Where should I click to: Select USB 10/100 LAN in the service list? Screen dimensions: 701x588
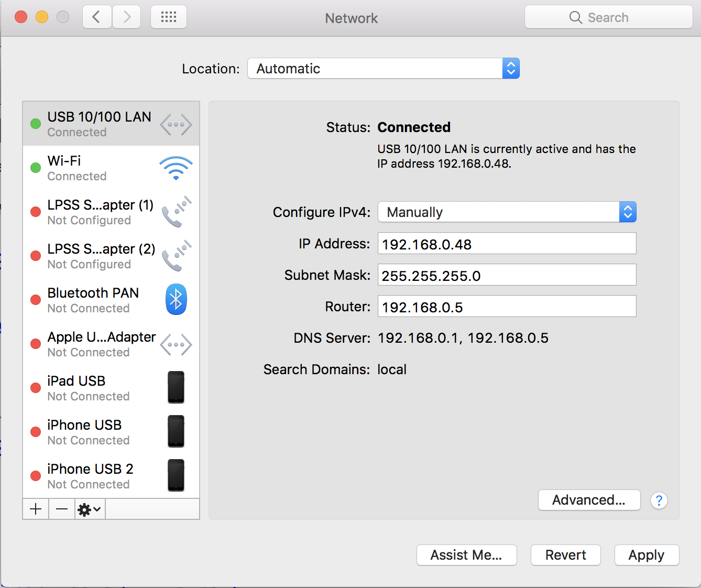click(x=111, y=124)
